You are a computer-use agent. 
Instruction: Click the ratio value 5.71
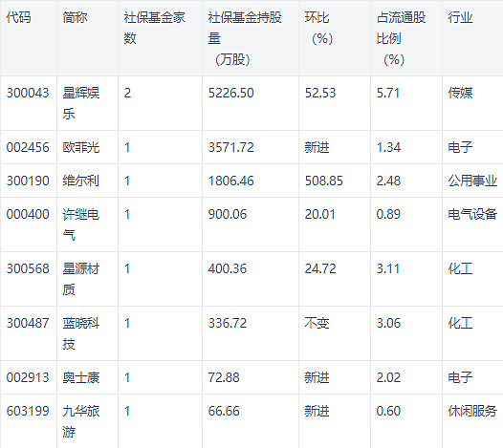(x=388, y=93)
